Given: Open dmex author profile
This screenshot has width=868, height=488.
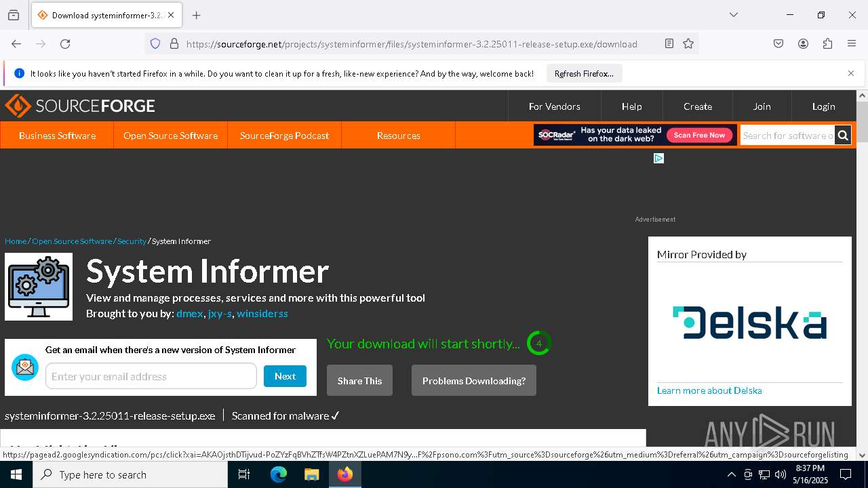Looking at the screenshot, I should point(189,314).
